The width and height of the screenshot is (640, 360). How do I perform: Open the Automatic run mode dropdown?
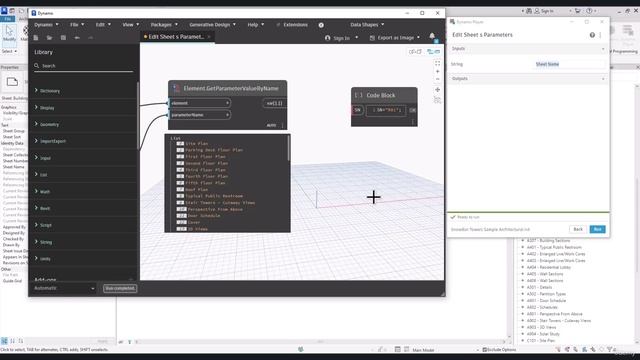pos(64,288)
